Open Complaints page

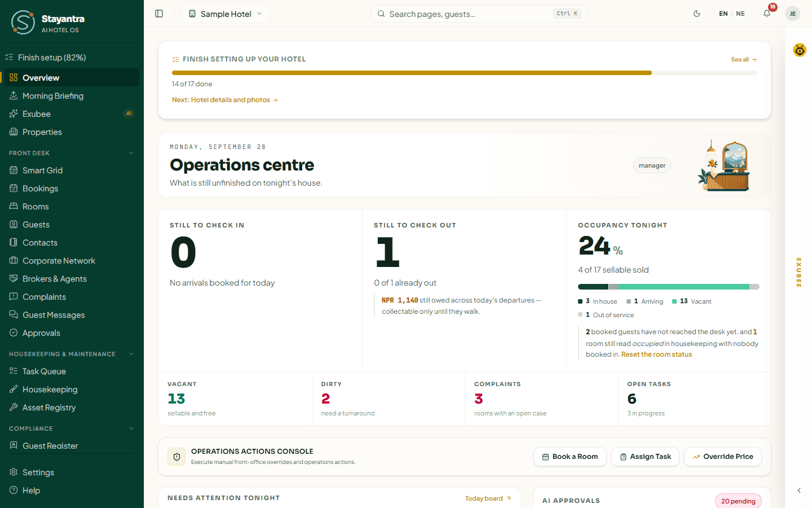[x=72, y=297]
